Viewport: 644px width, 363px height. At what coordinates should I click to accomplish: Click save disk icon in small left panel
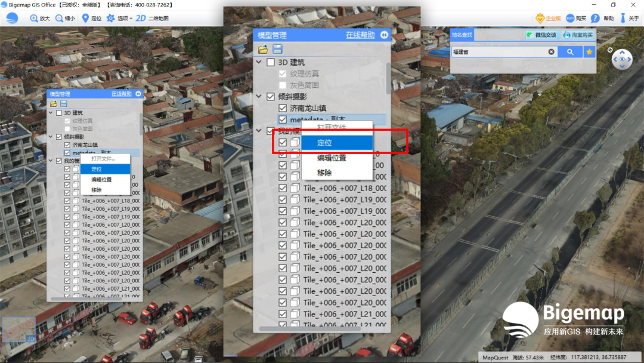[x=64, y=104]
